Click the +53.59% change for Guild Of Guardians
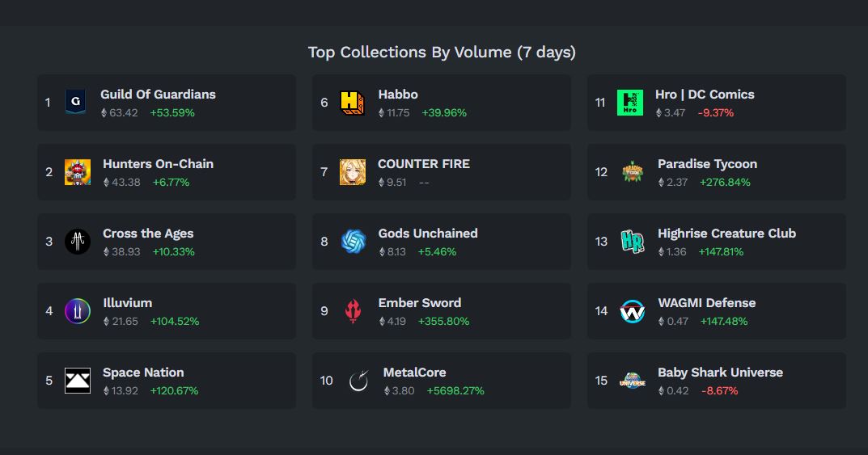 pos(172,113)
